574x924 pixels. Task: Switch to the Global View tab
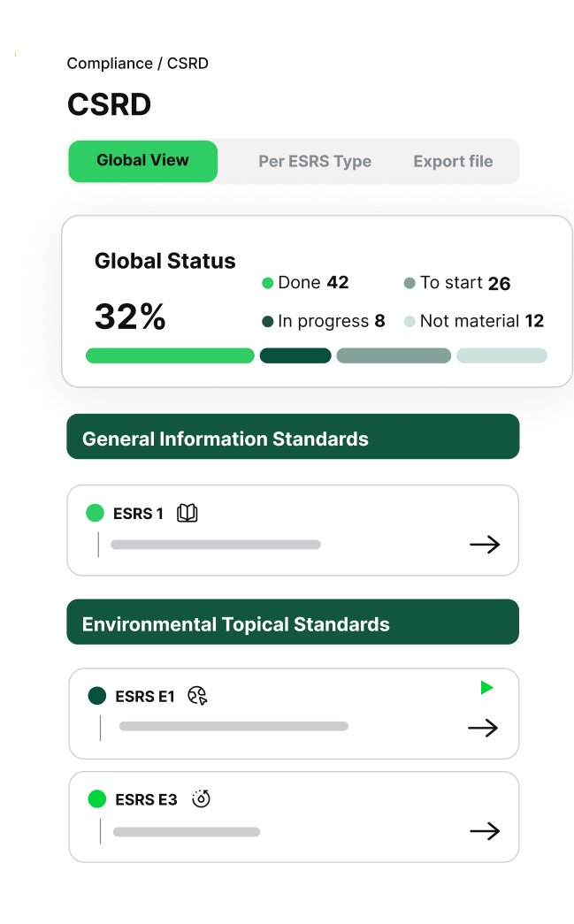142,161
